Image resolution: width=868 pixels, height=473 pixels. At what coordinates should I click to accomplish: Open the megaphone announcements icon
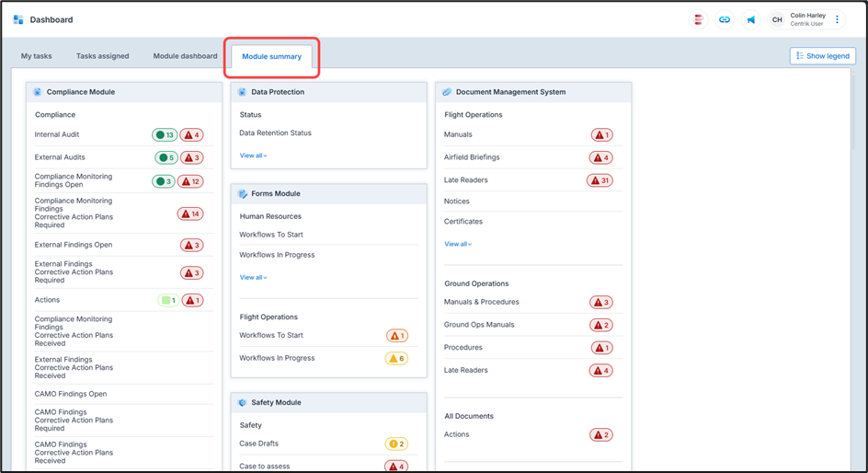[750, 19]
